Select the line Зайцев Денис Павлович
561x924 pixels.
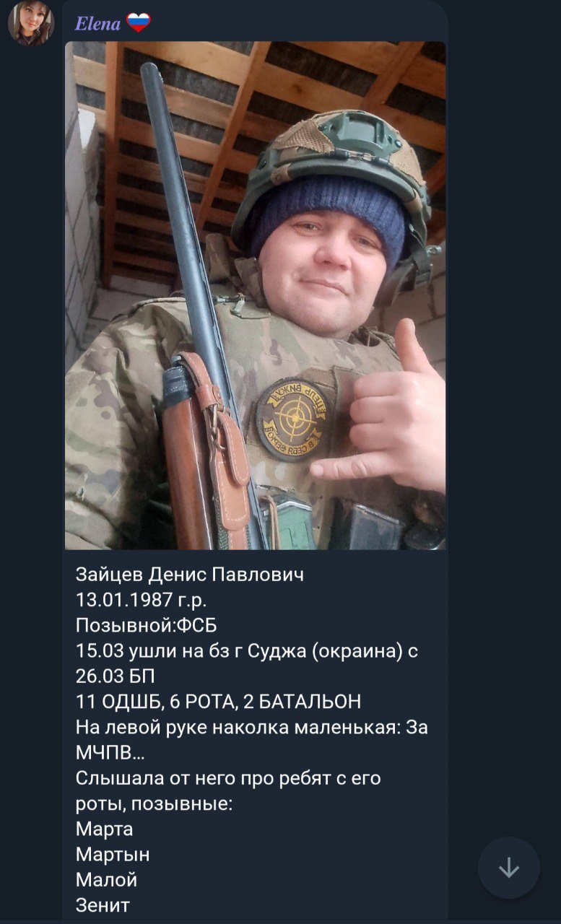click(190, 575)
